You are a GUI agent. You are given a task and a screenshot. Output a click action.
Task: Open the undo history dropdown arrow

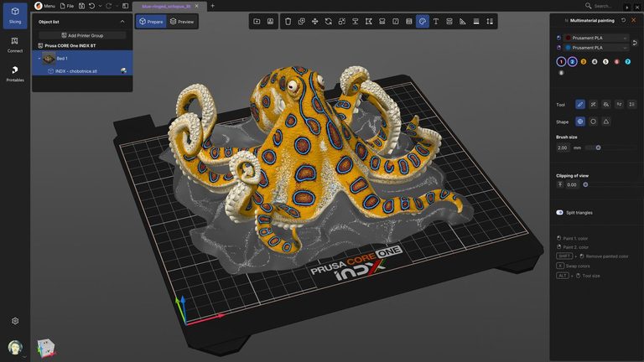click(100, 6)
